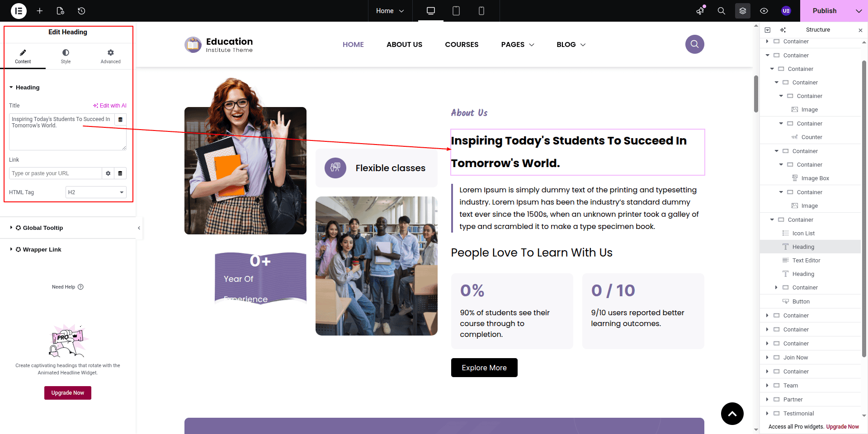This screenshot has height=434, width=868.
Task: Open the Finder search icon in top bar
Action: (x=722, y=11)
